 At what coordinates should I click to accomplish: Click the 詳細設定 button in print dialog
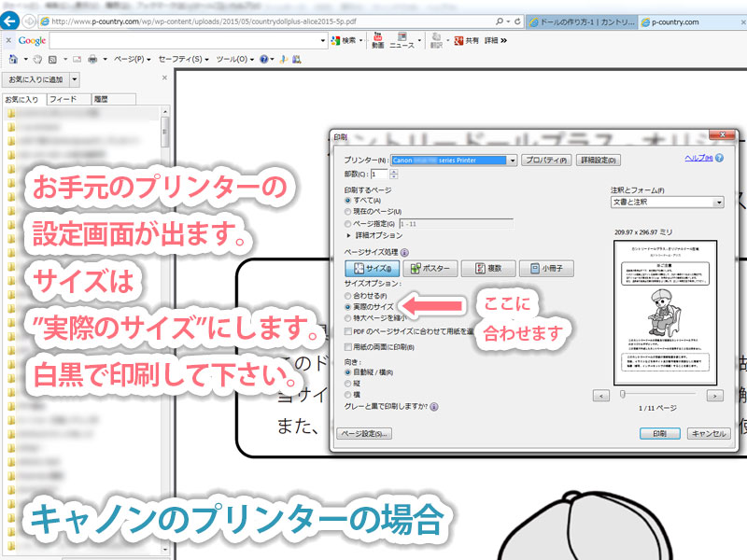click(x=599, y=161)
